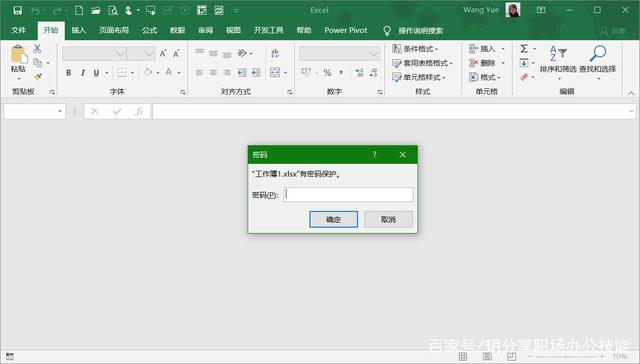
Task: Open Customize Quick Access Toolbar dropdown
Action: click(236, 11)
